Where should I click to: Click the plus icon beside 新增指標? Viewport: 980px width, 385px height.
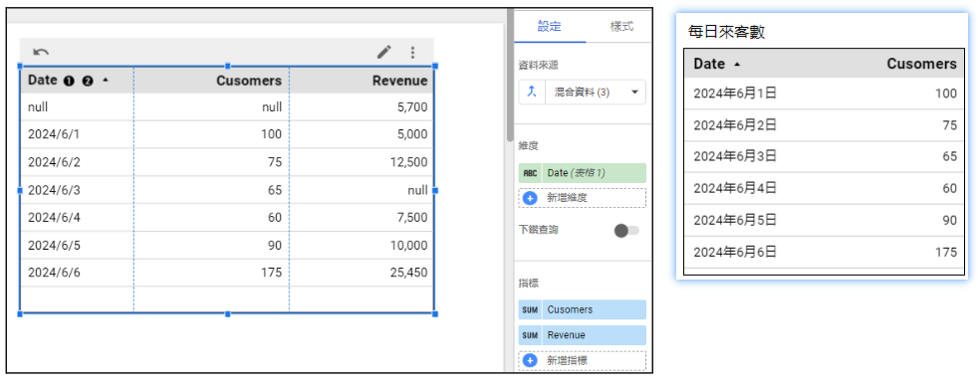click(x=530, y=361)
